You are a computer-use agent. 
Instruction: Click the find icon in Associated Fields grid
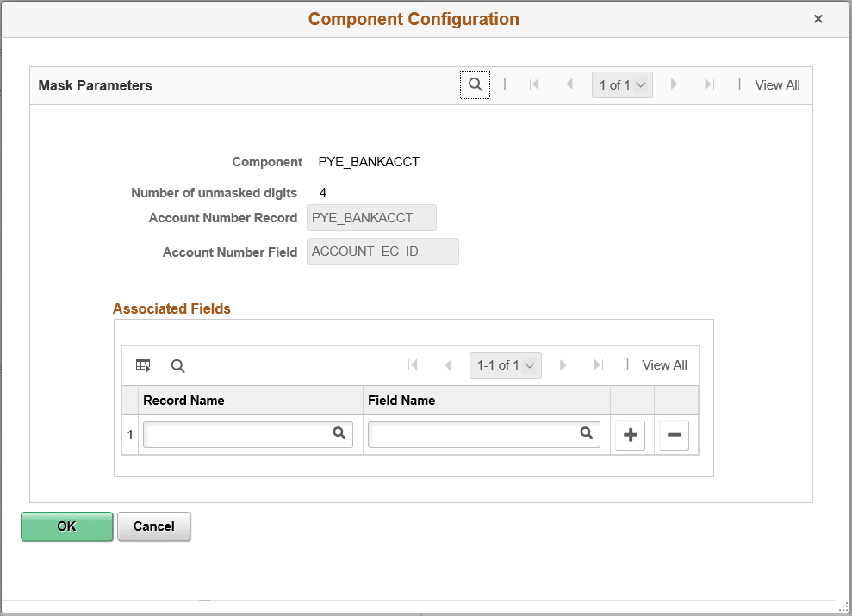point(177,365)
